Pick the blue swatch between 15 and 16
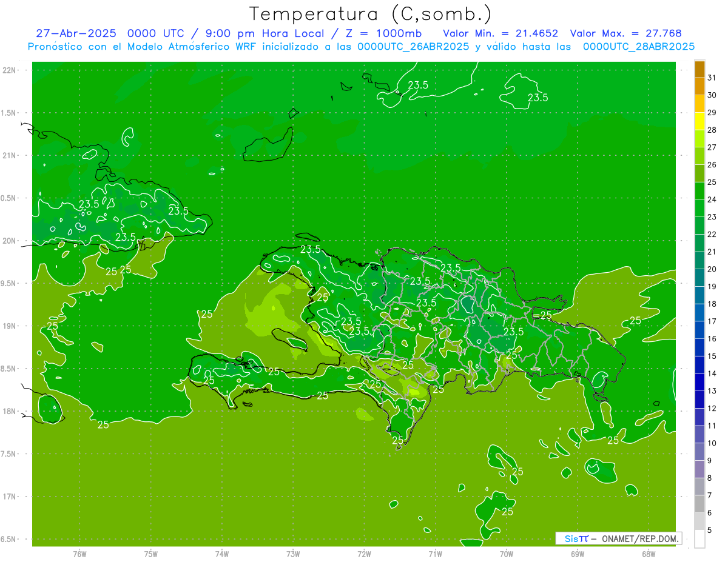Viewport: 728px width, 562px height. [x=699, y=347]
